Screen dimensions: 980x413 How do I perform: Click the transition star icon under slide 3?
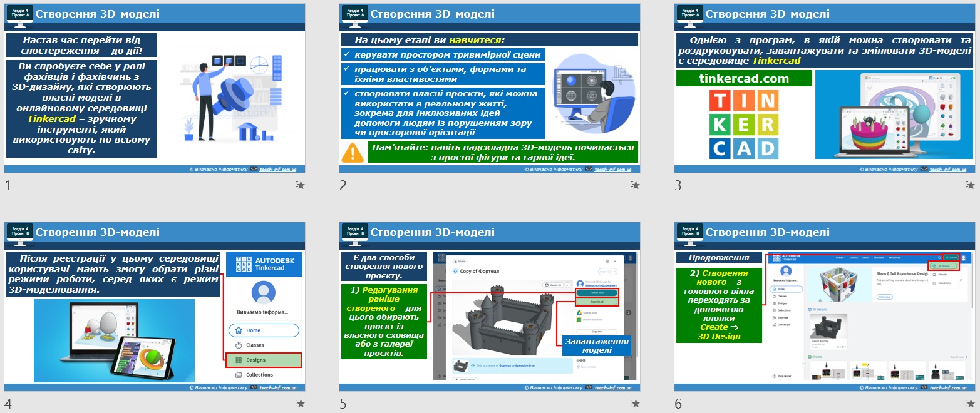(x=970, y=185)
